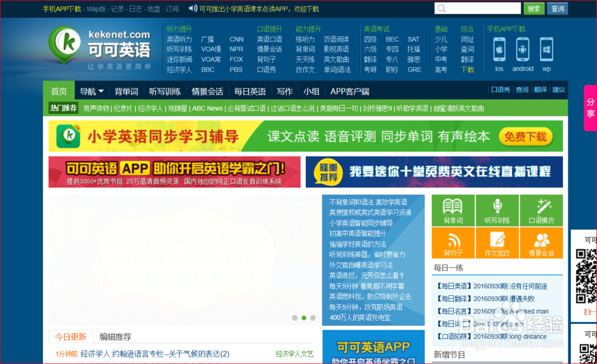Open the 高考 link under 基础
The width and height of the screenshot is (597, 364).
click(x=441, y=70)
